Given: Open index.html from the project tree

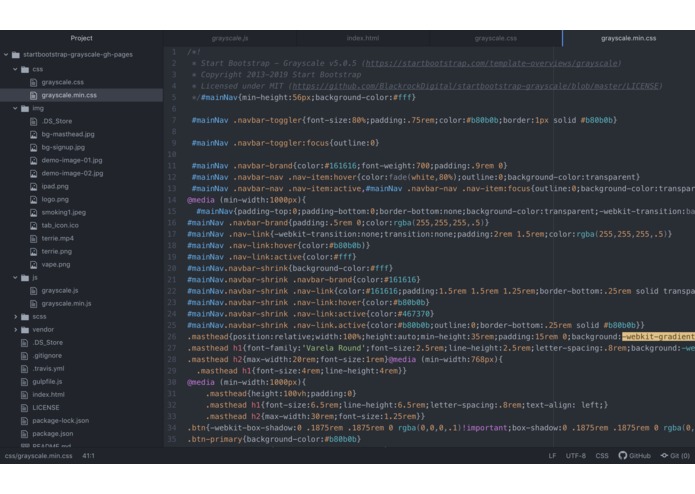Looking at the screenshot, I should [x=48, y=395].
